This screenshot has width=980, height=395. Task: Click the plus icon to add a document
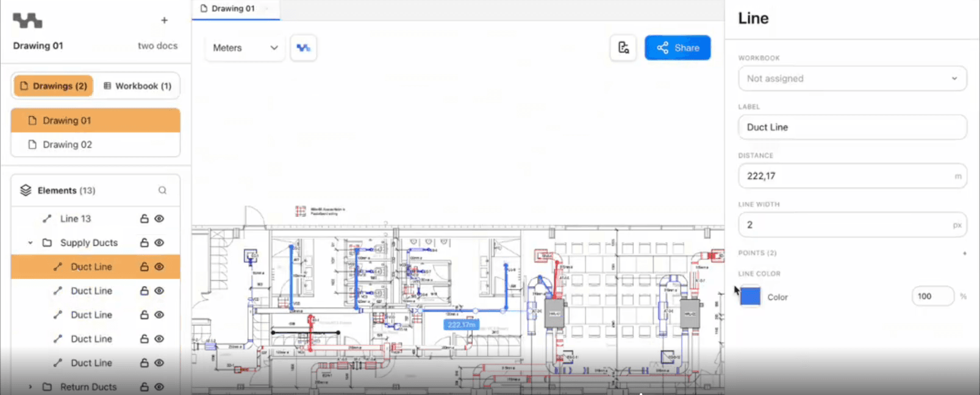click(164, 20)
